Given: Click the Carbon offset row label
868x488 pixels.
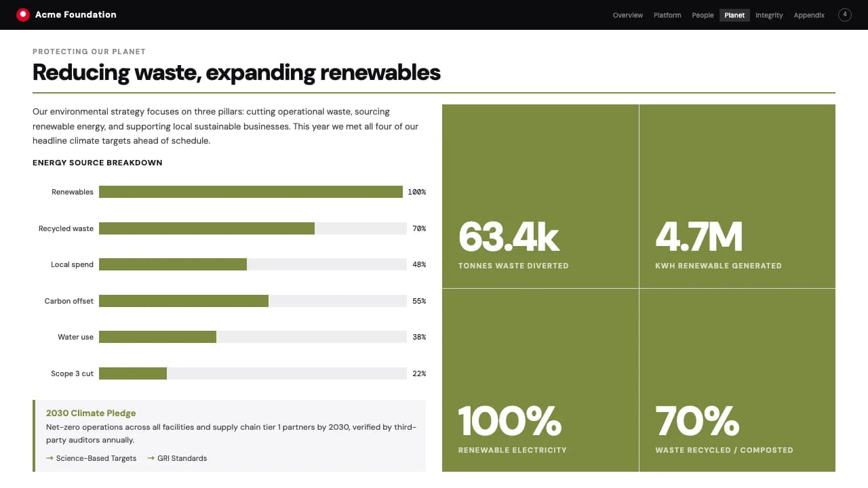Looking at the screenshot, I should pos(69,301).
